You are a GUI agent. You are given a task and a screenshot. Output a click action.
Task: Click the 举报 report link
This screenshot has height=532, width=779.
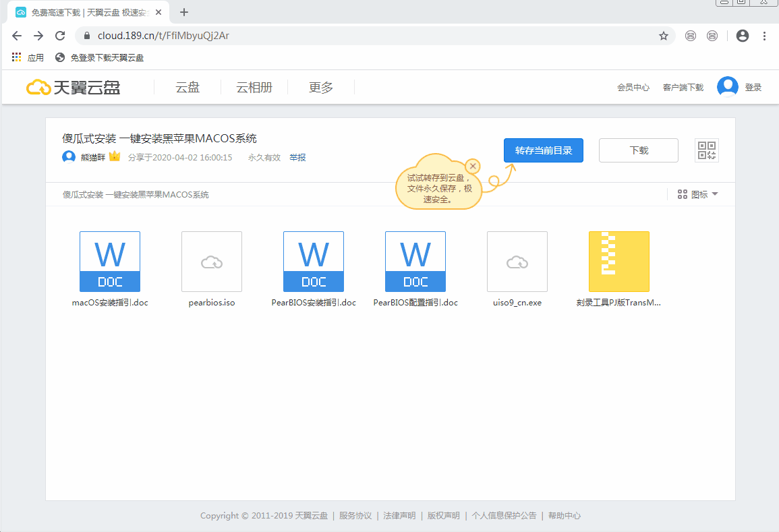[x=297, y=158]
